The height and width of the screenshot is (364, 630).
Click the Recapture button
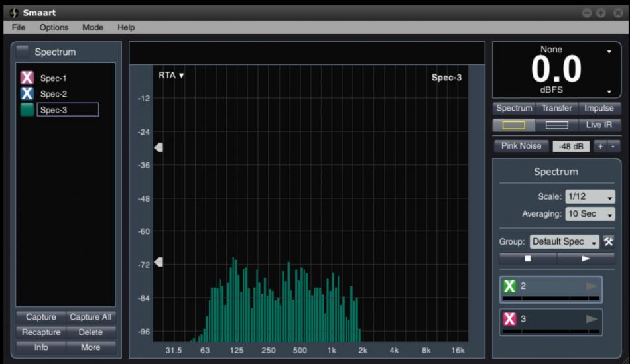tap(41, 332)
